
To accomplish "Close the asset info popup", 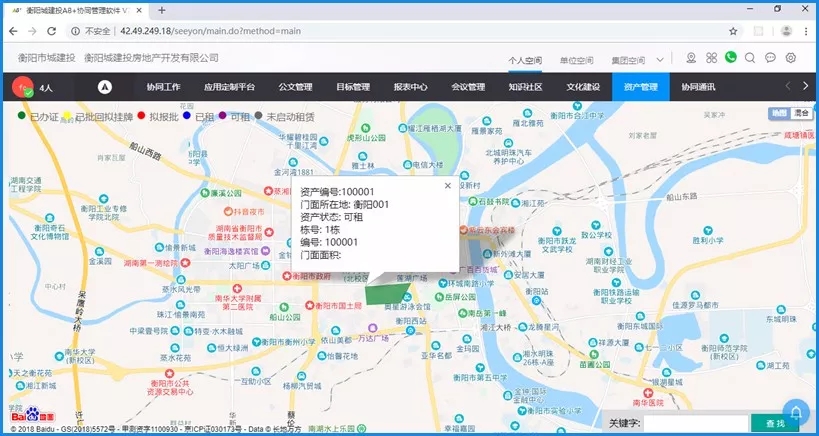I will [447, 185].
